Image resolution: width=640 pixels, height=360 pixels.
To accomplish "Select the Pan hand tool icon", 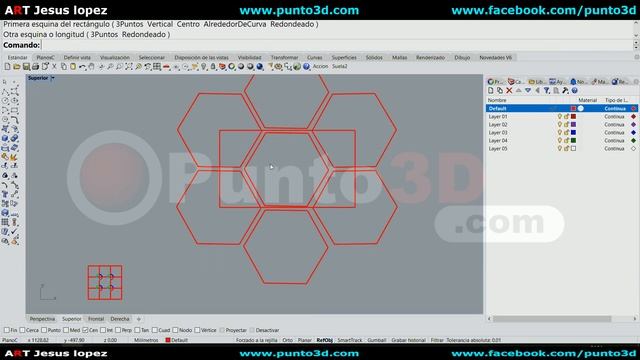I will (x=91, y=67).
